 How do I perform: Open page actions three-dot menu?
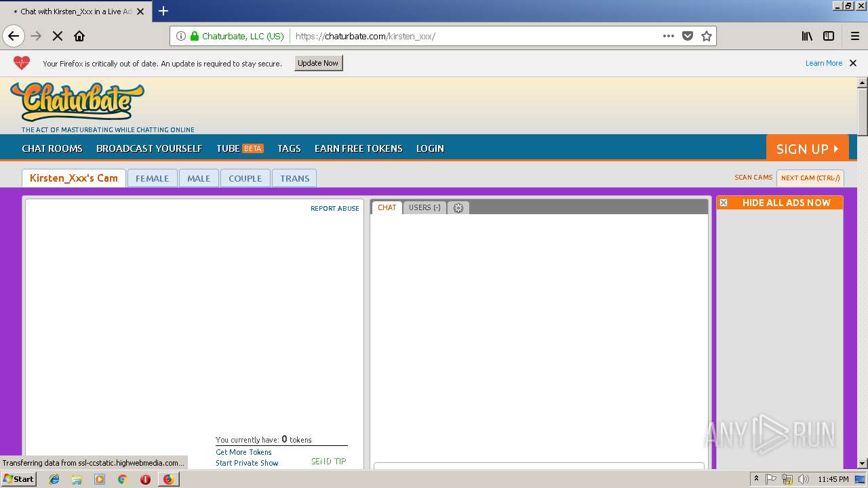click(x=669, y=36)
